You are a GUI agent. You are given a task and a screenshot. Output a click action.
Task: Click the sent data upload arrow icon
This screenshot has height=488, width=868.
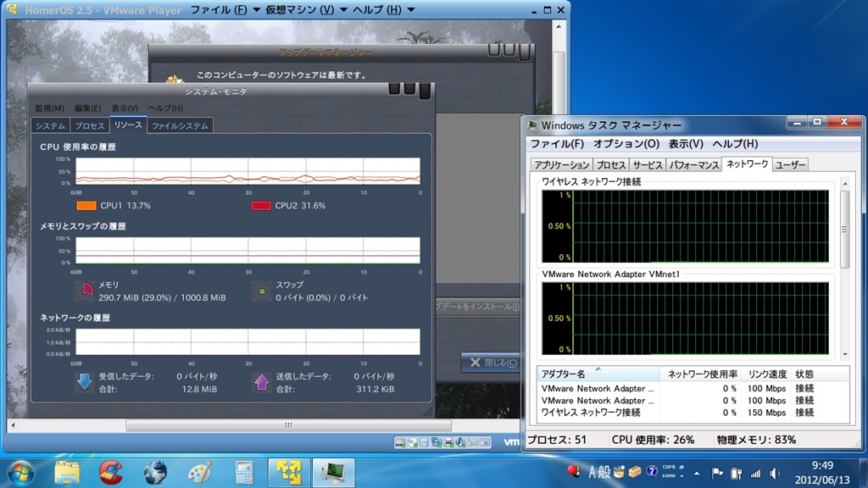[x=262, y=382]
